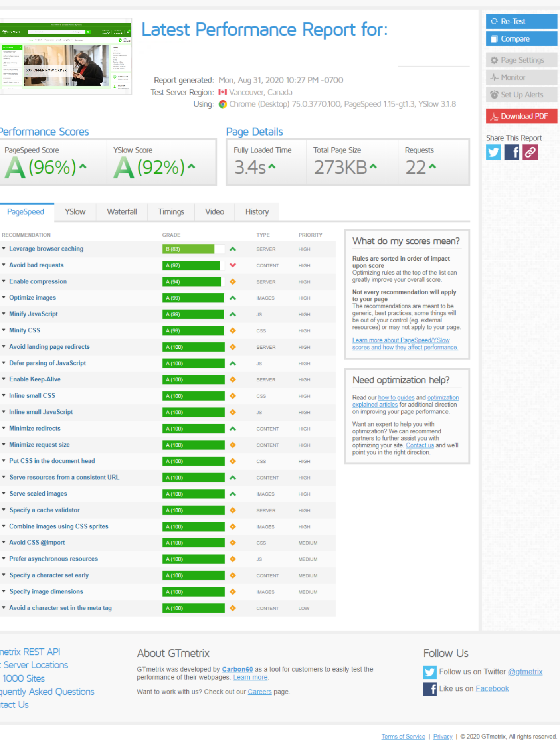The height and width of the screenshot is (749, 560).
Task: Click orange diamond beside Minify CSS
Action: 233,331
